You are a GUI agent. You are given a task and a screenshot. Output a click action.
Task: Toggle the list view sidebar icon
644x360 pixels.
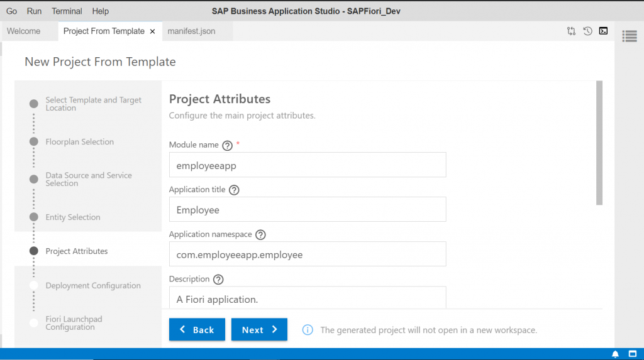pos(630,36)
